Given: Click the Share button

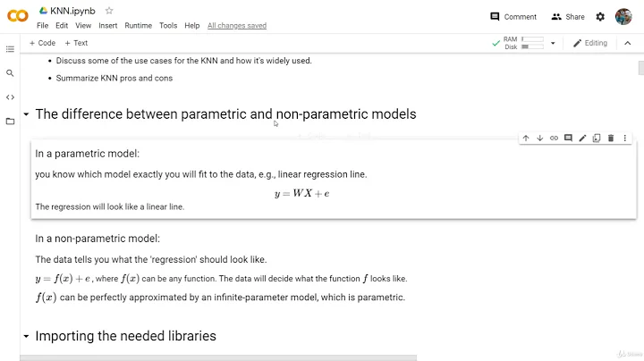Looking at the screenshot, I should tap(568, 17).
